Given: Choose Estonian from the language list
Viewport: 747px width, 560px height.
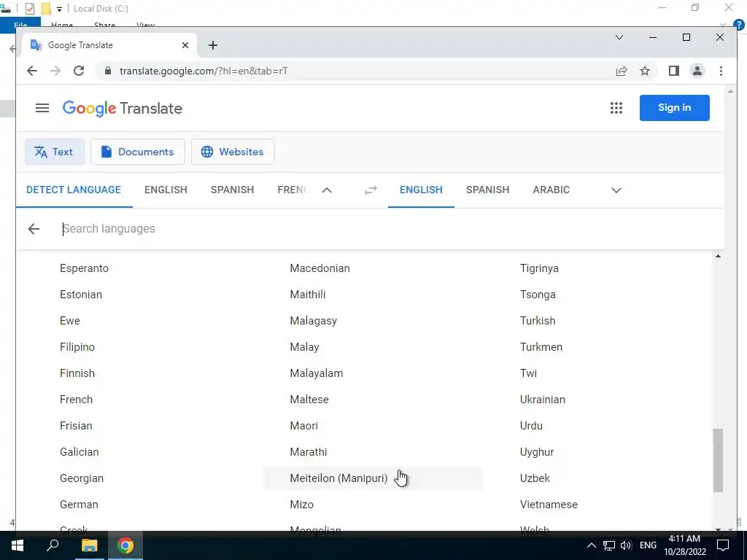Looking at the screenshot, I should coord(81,295).
